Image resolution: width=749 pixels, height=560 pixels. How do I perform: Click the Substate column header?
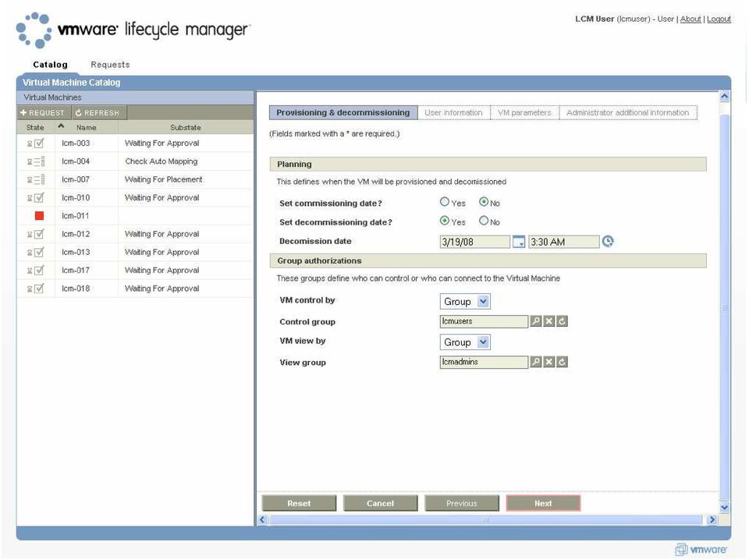tap(186, 127)
